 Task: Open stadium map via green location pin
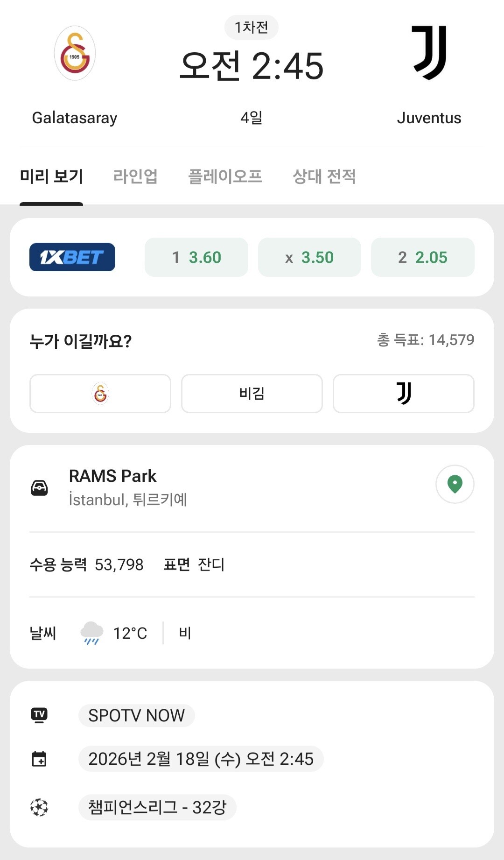(455, 484)
